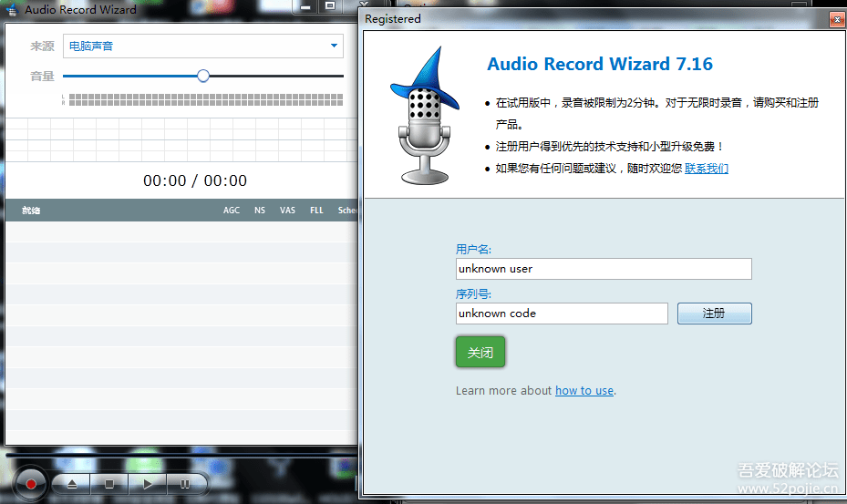Toggle FLL in the status bar
Viewport: 847px width, 504px height.
click(316, 211)
